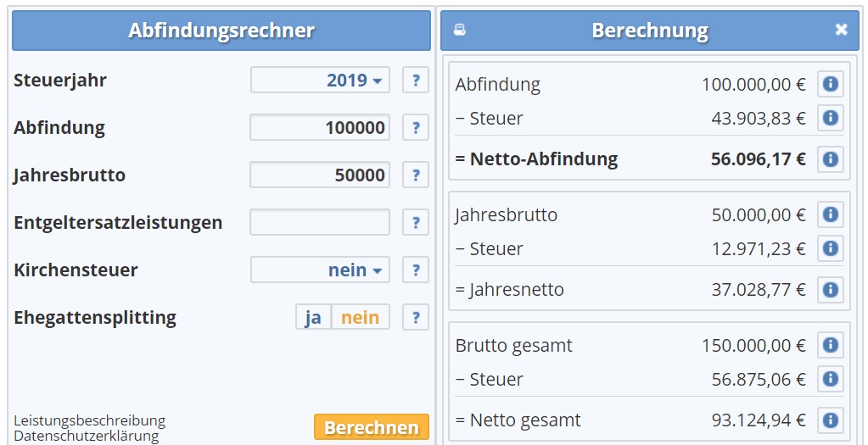868x445 pixels.
Task: Show info for Netto-Abfindung result
Action: tap(831, 159)
